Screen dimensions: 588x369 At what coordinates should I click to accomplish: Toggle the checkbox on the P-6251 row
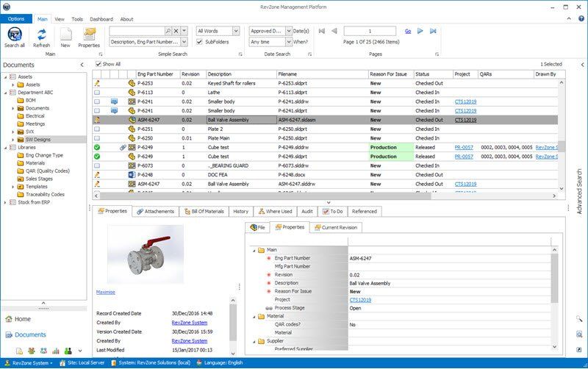[x=97, y=129]
